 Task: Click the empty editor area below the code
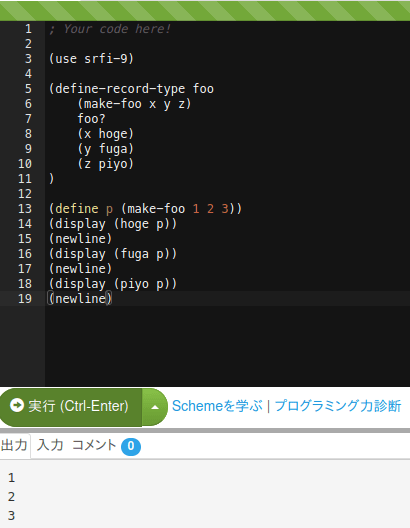[227, 345]
